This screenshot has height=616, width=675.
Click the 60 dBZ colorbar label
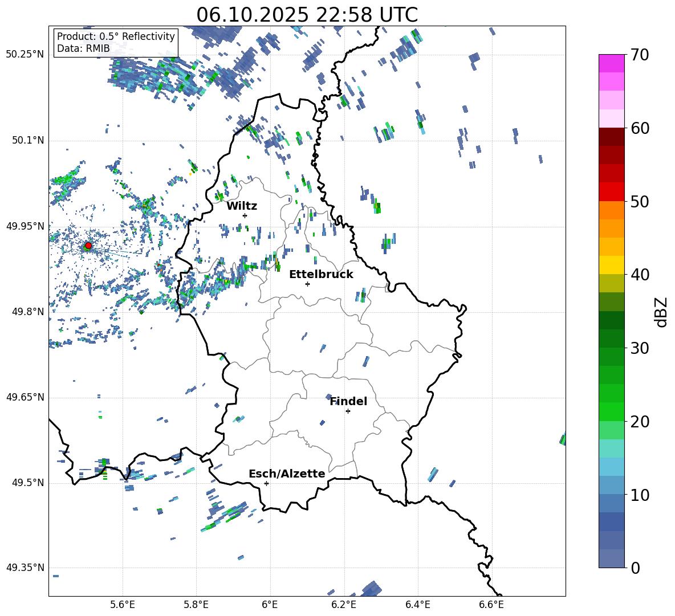point(640,128)
